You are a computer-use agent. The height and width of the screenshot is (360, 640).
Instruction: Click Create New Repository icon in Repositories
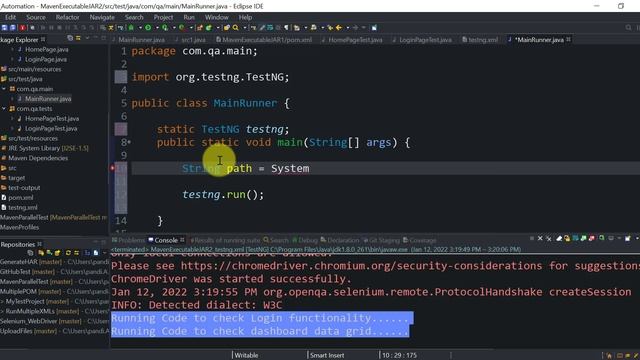click(x=57, y=253)
